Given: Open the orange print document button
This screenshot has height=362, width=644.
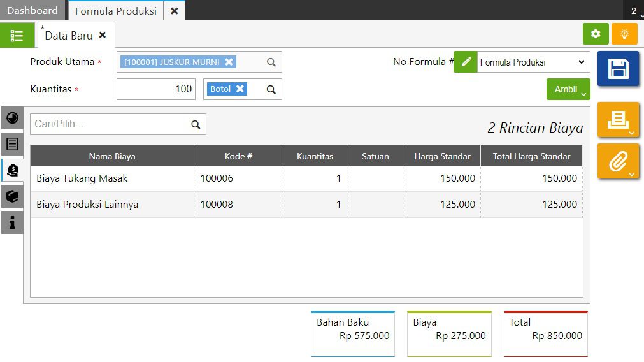Looking at the screenshot, I should (618, 119).
